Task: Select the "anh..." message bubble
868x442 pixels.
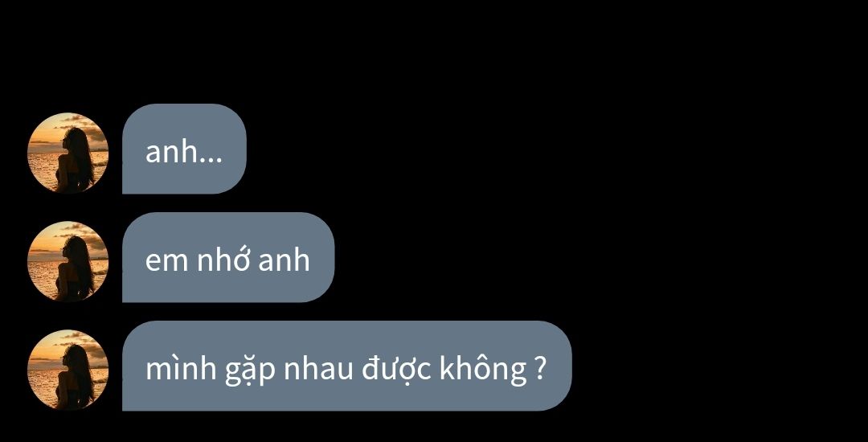Action: [184, 149]
